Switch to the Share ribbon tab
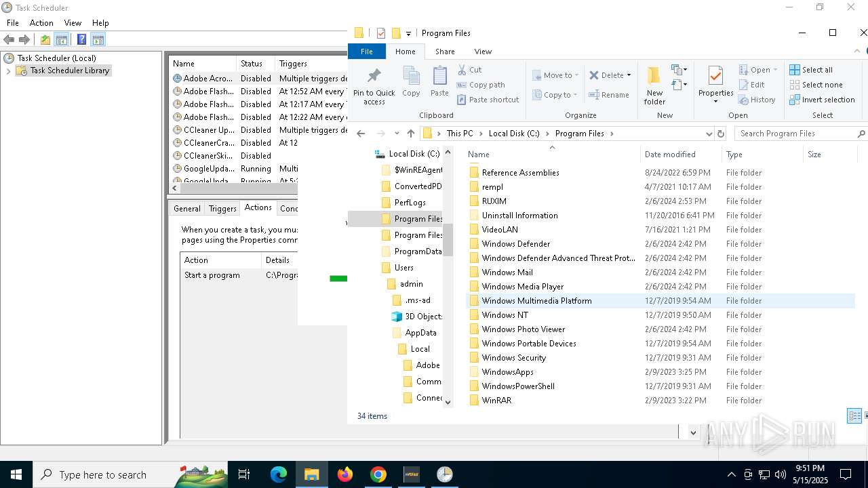 click(x=445, y=52)
